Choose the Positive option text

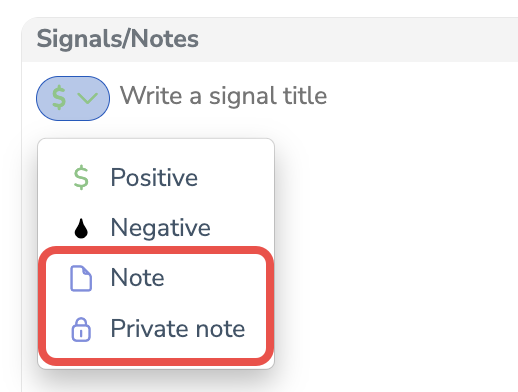click(x=154, y=177)
